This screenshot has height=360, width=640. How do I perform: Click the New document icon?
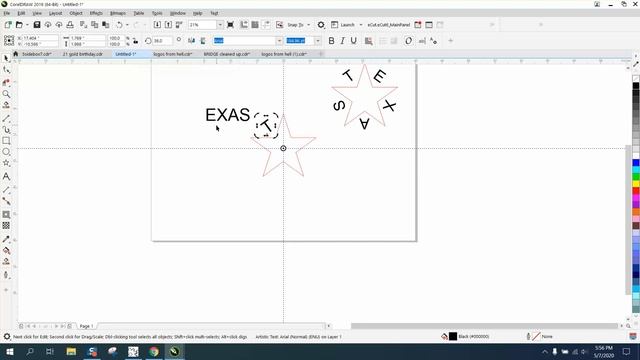pos(8,25)
